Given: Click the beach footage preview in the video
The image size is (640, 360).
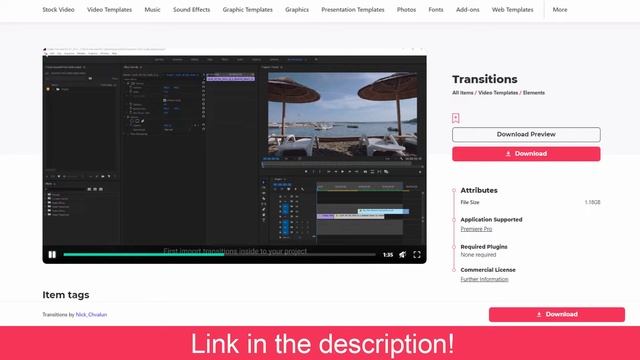Looking at the screenshot, I should pos(342,114).
